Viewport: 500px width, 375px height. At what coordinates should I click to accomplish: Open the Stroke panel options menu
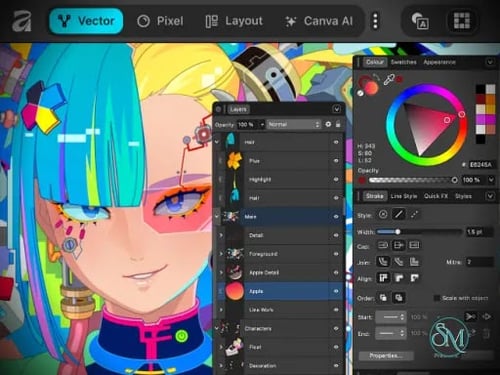tap(490, 196)
